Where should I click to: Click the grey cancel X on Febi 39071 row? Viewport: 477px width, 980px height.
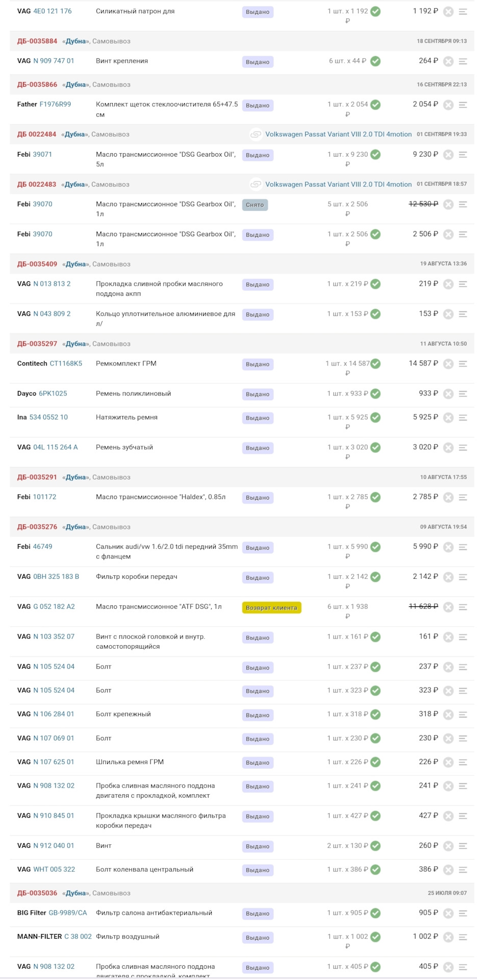pos(448,155)
